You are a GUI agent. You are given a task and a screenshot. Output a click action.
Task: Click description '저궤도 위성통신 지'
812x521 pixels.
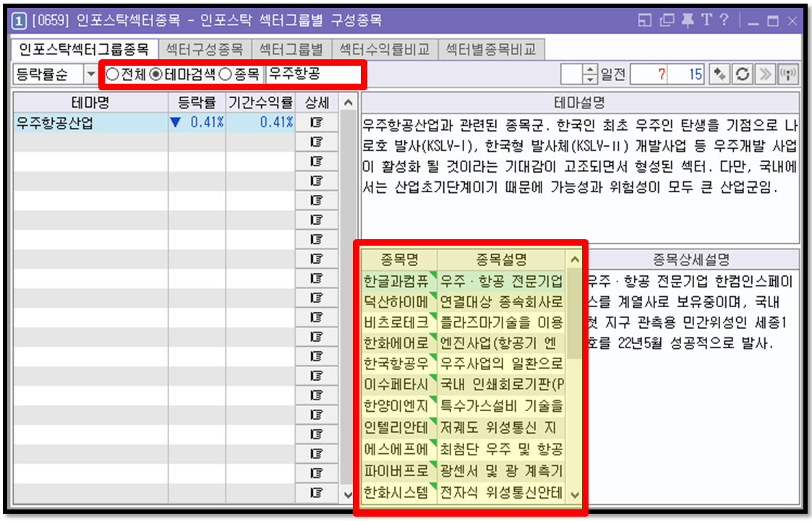click(x=501, y=427)
